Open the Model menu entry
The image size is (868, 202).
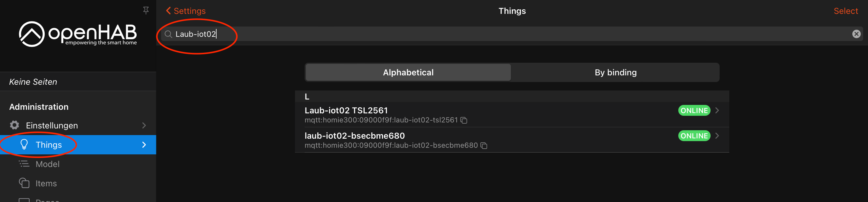tap(48, 164)
